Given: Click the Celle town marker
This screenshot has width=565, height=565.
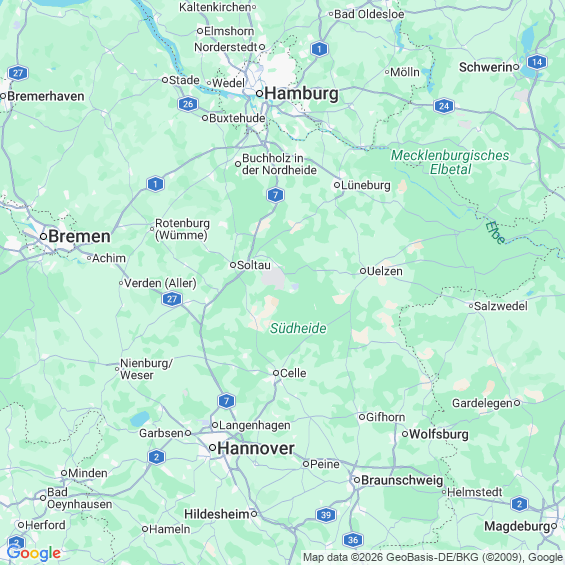Looking at the screenshot, I should tap(276, 373).
